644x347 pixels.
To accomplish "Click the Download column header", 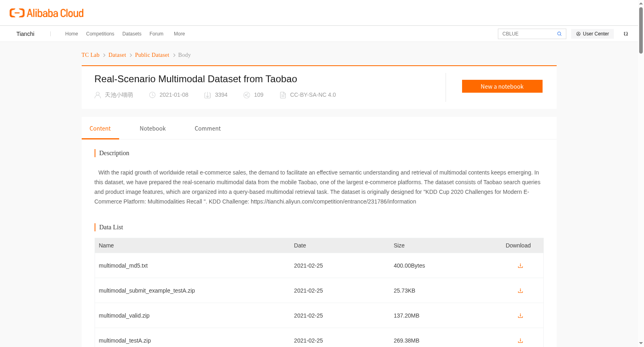I will pos(518,245).
